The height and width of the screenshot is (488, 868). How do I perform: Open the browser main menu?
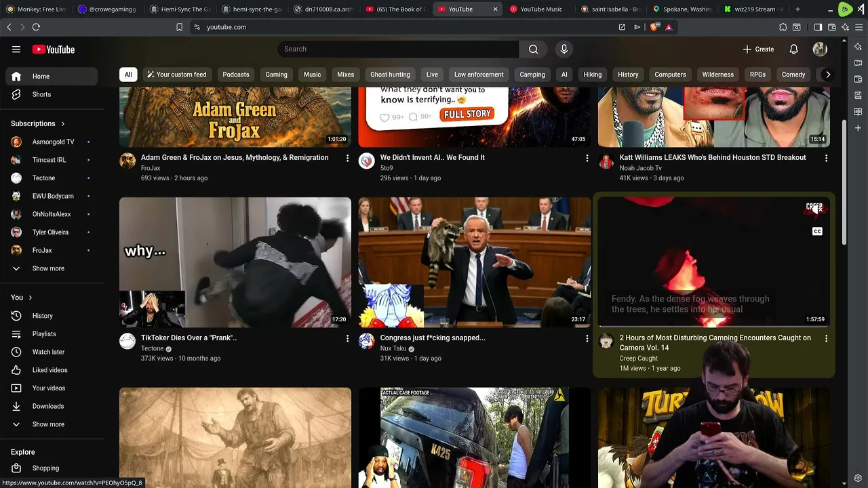pyautogui.click(x=859, y=27)
